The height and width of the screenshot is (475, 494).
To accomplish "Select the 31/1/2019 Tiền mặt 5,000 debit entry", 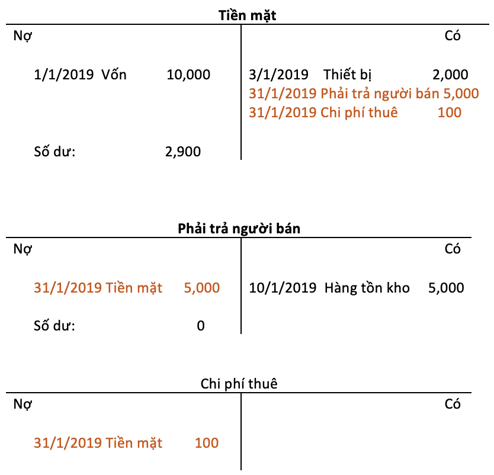I will [127, 288].
